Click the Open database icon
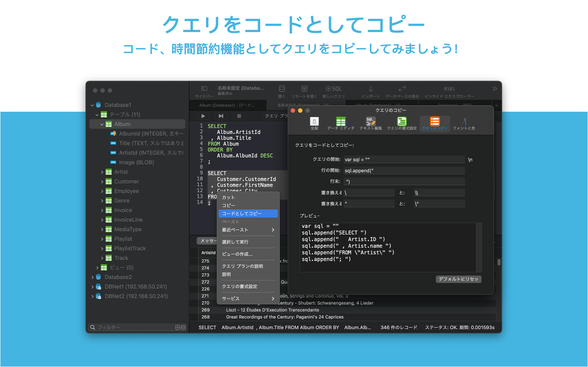The height and width of the screenshot is (367, 588). 282,89
